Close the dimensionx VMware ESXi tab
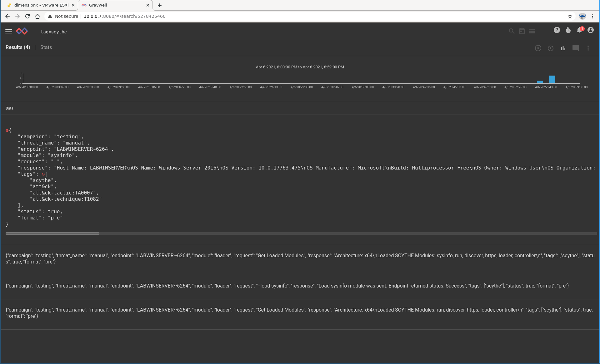 click(x=73, y=5)
